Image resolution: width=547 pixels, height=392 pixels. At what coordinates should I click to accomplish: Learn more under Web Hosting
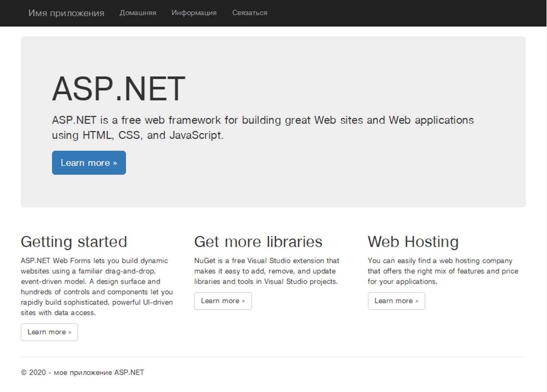pyautogui.click(x=396, y=301)
